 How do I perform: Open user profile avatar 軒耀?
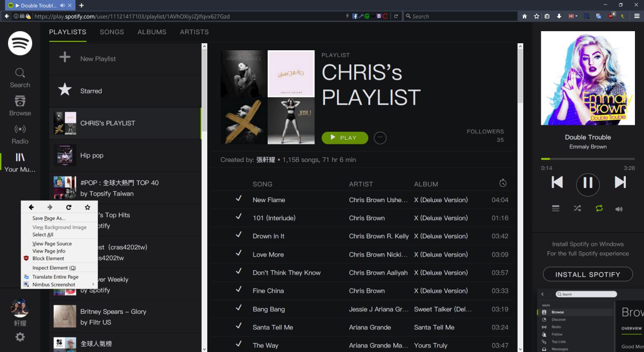(x=20, y=308)
